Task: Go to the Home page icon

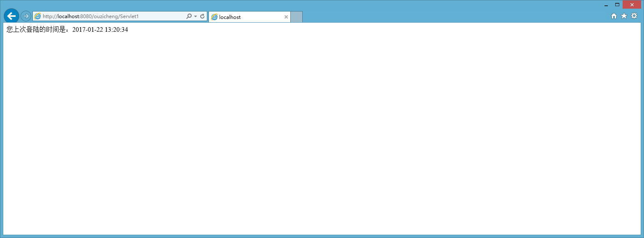Action: (614, 16)
